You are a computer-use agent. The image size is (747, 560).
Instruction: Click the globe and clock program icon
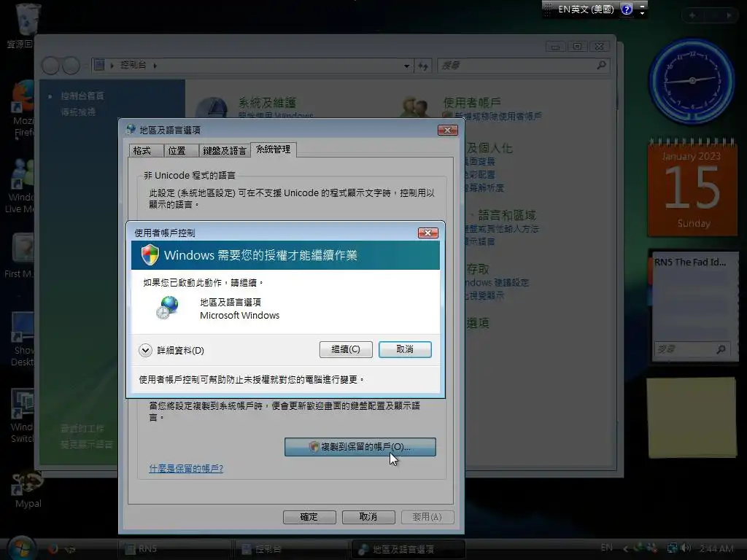click(x=168, y=307)
